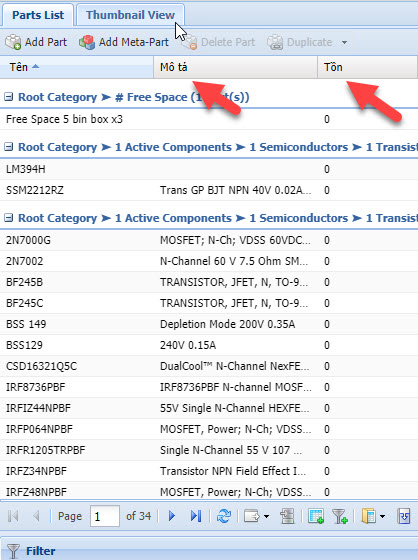Select the IRFZ48NPBF part
The width and height of the screenshot is (418, 560).
[x=209, y=492]
